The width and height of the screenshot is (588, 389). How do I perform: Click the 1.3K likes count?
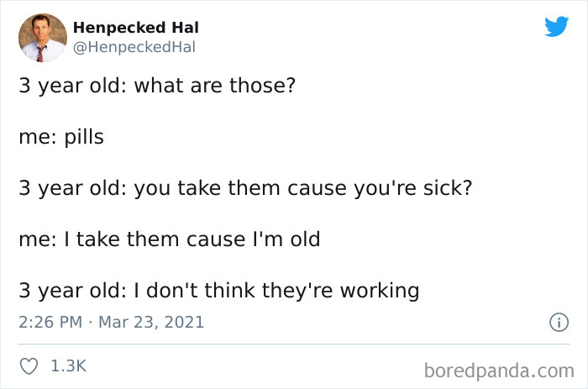point(69,366)
